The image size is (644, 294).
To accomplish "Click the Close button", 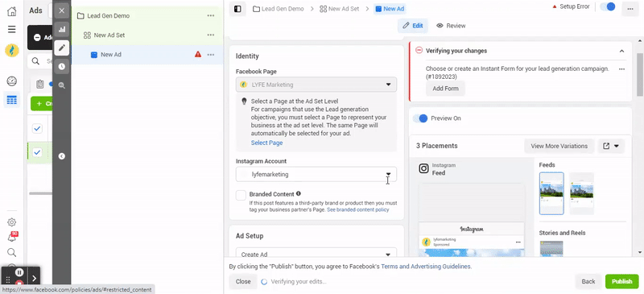I will (x=243, y=282).
